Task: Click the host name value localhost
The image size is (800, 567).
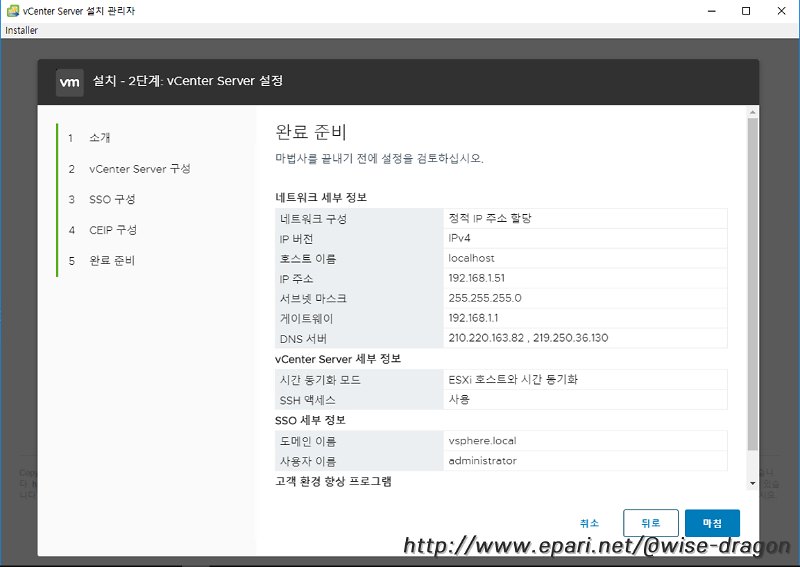Action: (x=471, y=258)
